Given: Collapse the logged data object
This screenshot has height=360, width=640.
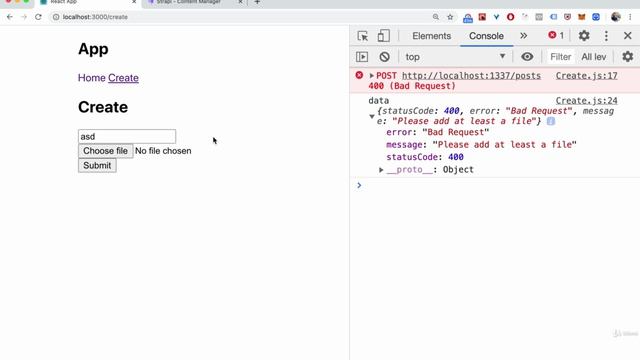Looking at the screenshot, I should [372, 116].
